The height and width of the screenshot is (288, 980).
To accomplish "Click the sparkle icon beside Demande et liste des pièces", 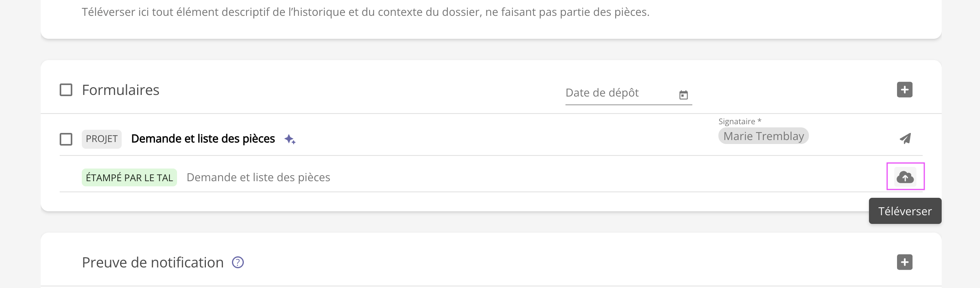I will coord(290,139).
